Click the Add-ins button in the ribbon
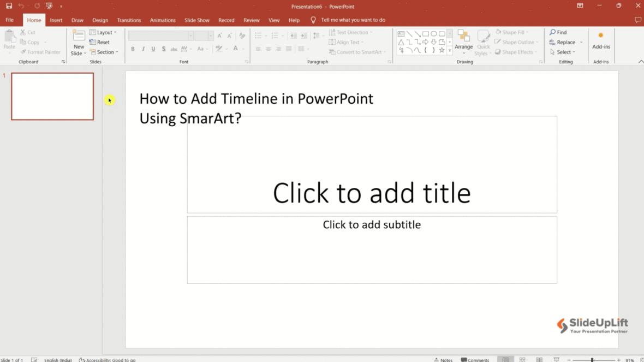Viewport: 644px width, 362px height. (x=600, y=42)
